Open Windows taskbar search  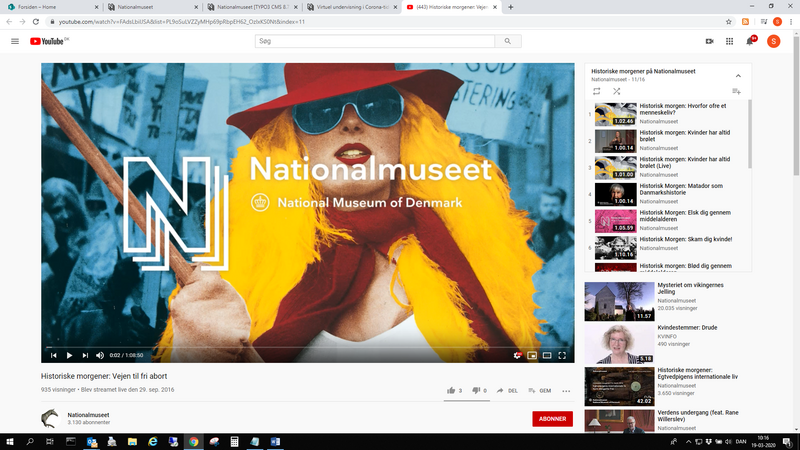[30, 442]
